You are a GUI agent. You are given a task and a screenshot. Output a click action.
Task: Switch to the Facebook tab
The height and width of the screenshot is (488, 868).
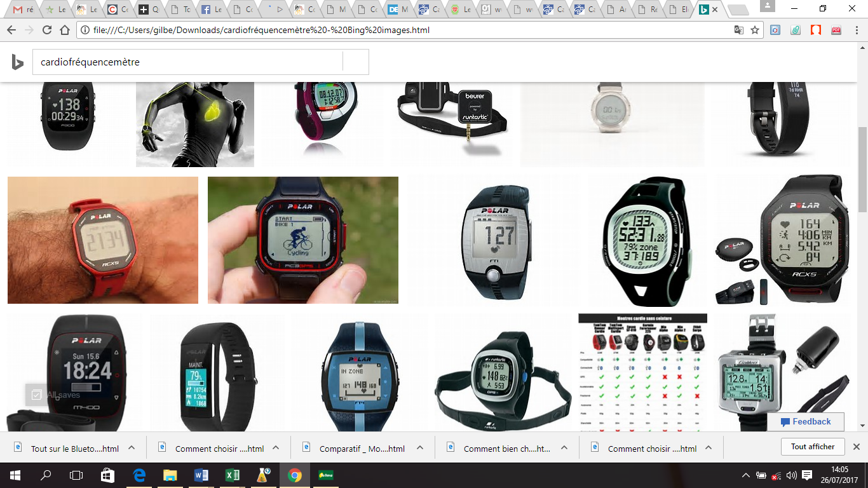click(212, 10)
